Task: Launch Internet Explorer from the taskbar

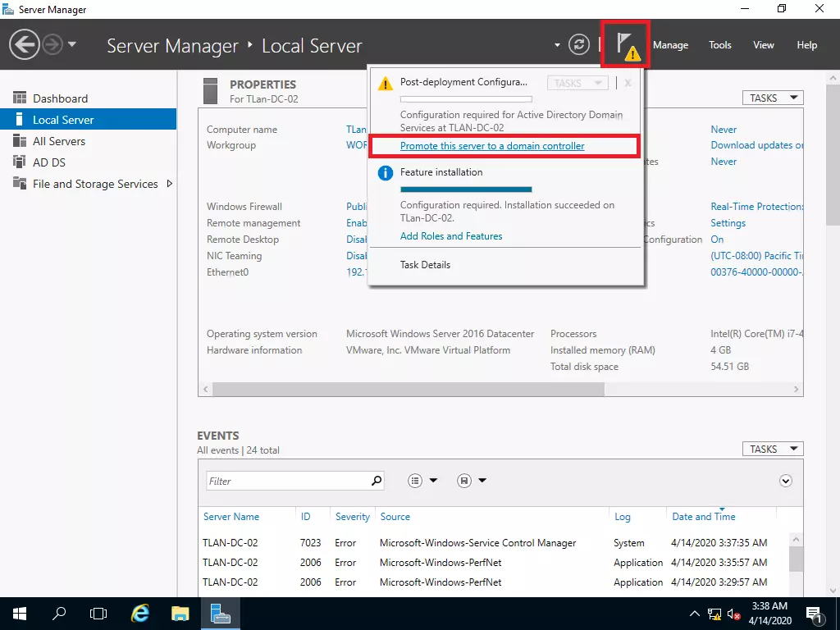Action: click(x=139, y=614)
